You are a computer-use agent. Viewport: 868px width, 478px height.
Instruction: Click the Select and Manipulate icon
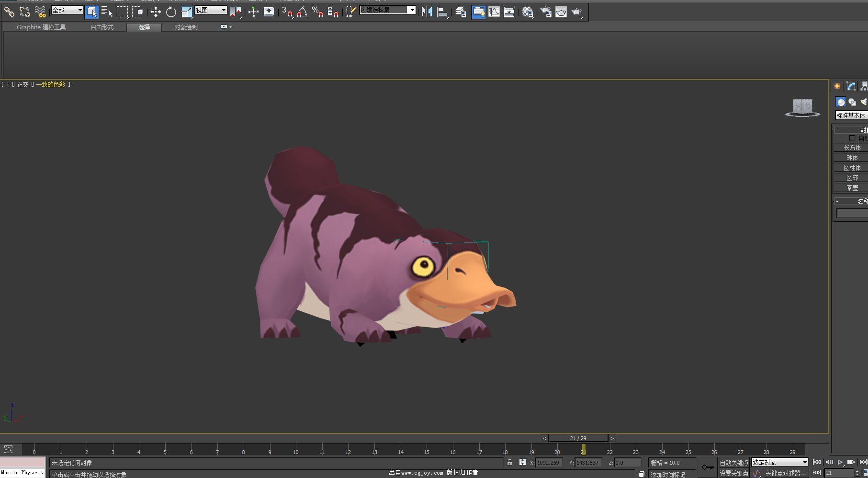click(x=253, y=12)
